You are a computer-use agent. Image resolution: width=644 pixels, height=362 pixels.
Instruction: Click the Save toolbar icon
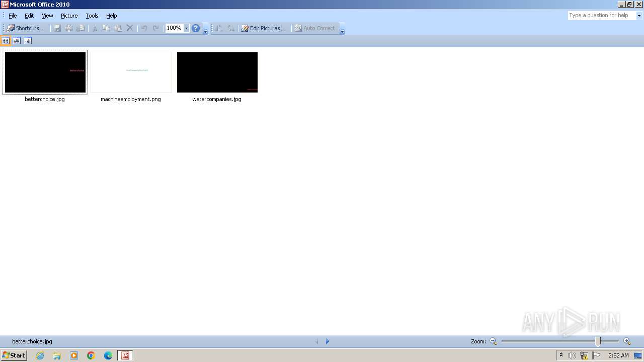click(x=57, y=28)
